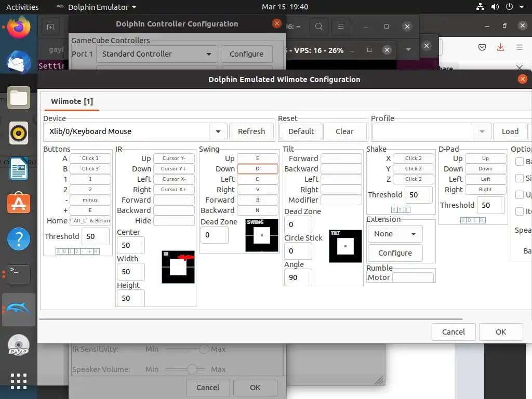Open Firefox from the dock
The image size is (532, 399).
[19, 27]
